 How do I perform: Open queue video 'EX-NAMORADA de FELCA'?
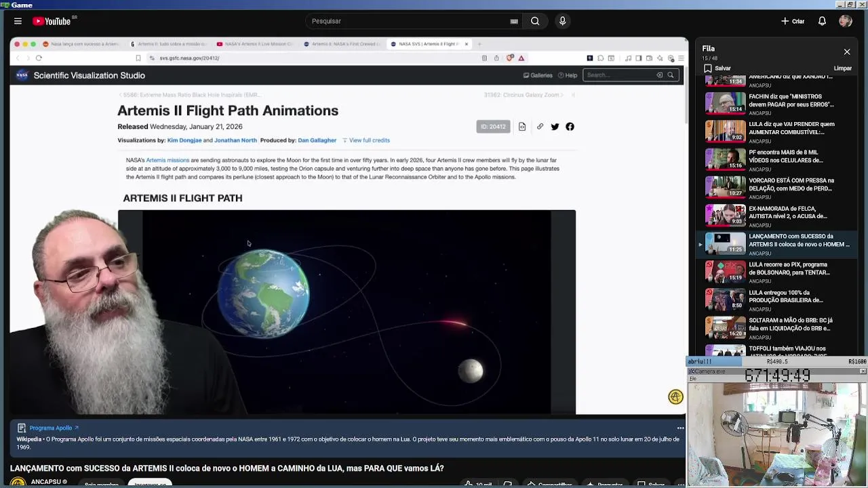pos(777,216)
